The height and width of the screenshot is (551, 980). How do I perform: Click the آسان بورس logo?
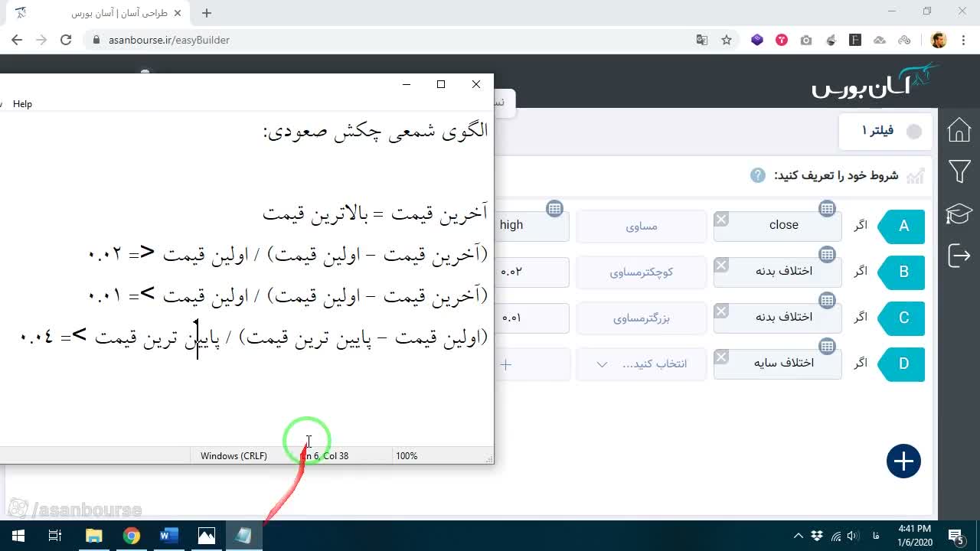pyautogui.click(x=876, y=80)
